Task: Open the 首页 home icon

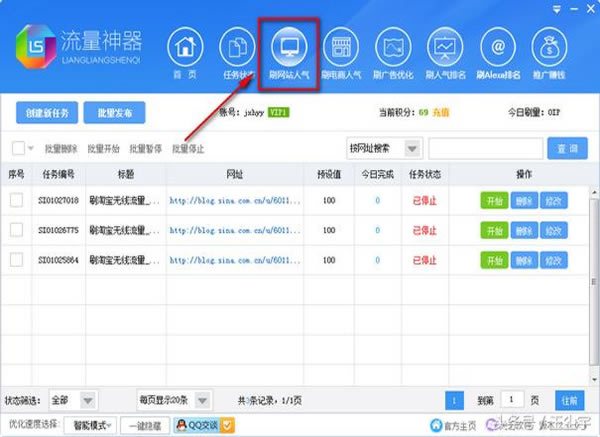Action: [x=182, y=46]
